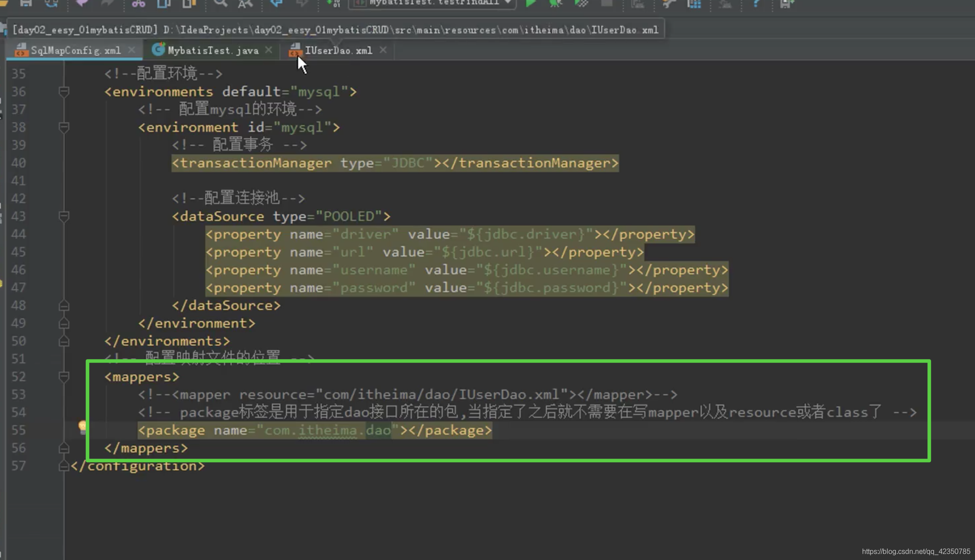The height and width of the screenshot is (560, 975).
Task: Close the IUserDao.xml tab
Action: 383,50
